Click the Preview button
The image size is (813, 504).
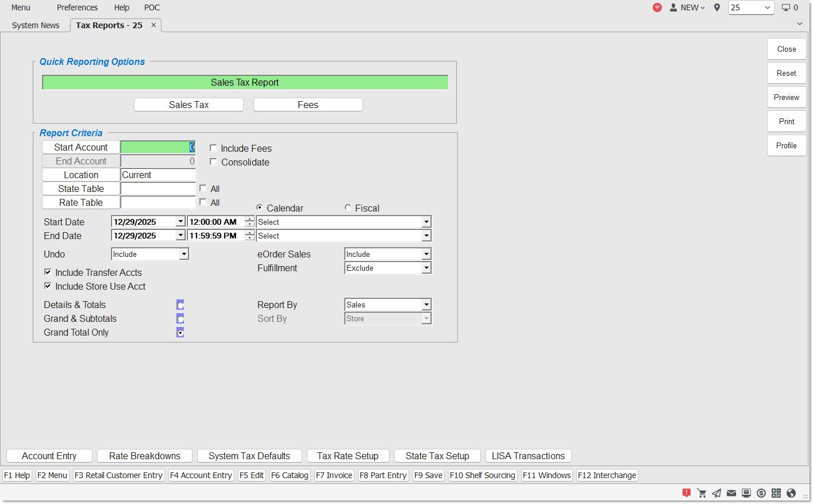click(786, 97)
